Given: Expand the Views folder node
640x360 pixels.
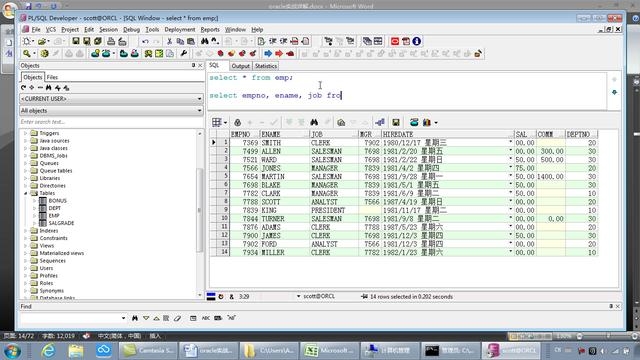Looking at the screenshot, I should [26, 246].
